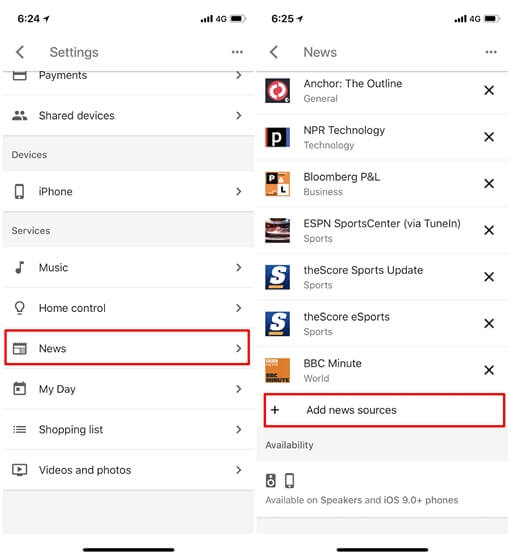Expand Videos and photos via its chevron
This screenshot has height=560, width=511.
pos(239,470)
